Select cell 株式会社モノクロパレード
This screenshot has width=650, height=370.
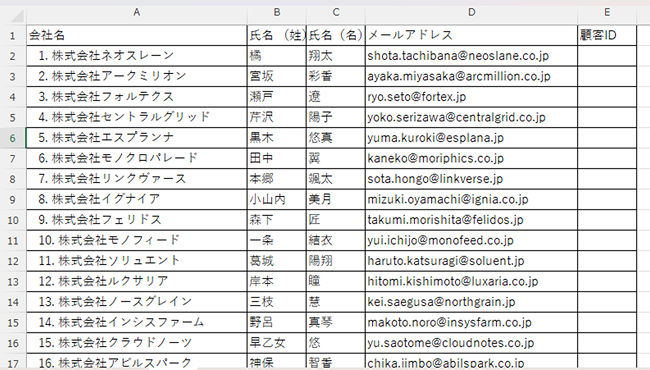coord(137,158)
